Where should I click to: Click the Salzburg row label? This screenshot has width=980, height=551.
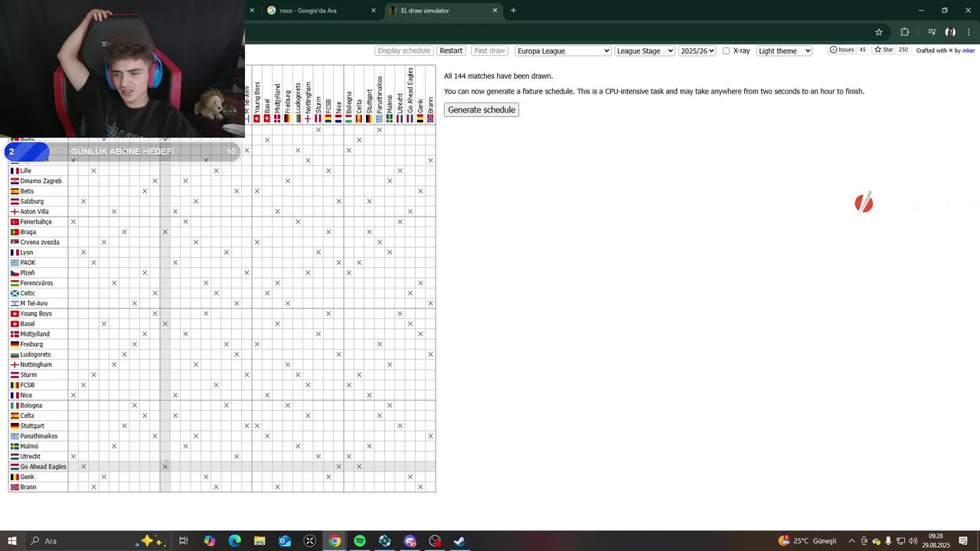(x=31, y=202)
